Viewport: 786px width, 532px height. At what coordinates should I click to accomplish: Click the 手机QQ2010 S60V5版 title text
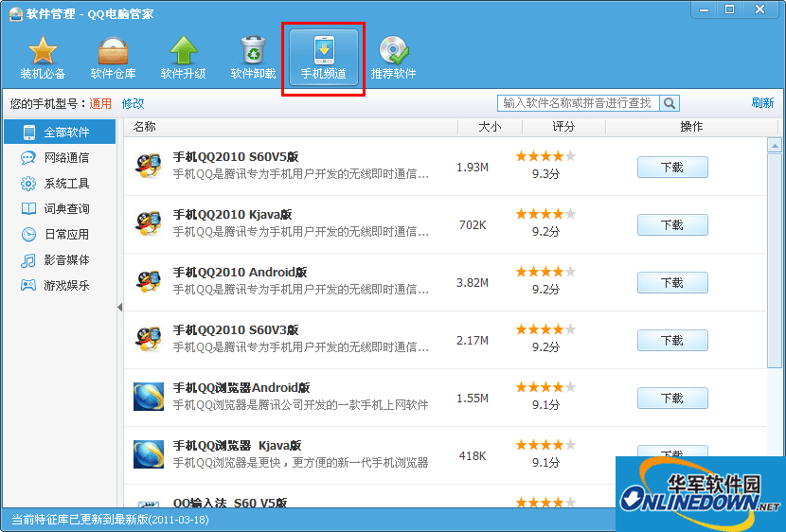point(236,157)
